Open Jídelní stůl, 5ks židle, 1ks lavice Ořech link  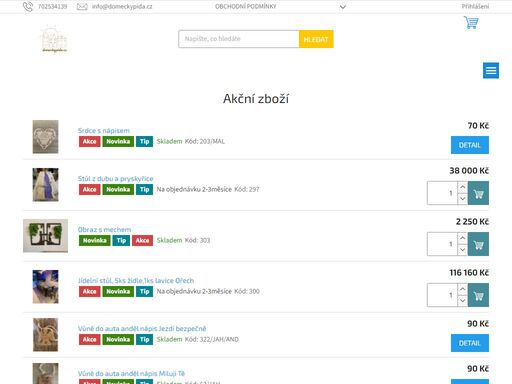point(136,281)
